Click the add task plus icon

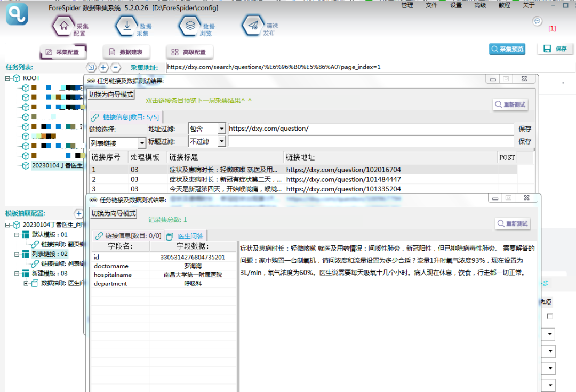pos(103,67)
